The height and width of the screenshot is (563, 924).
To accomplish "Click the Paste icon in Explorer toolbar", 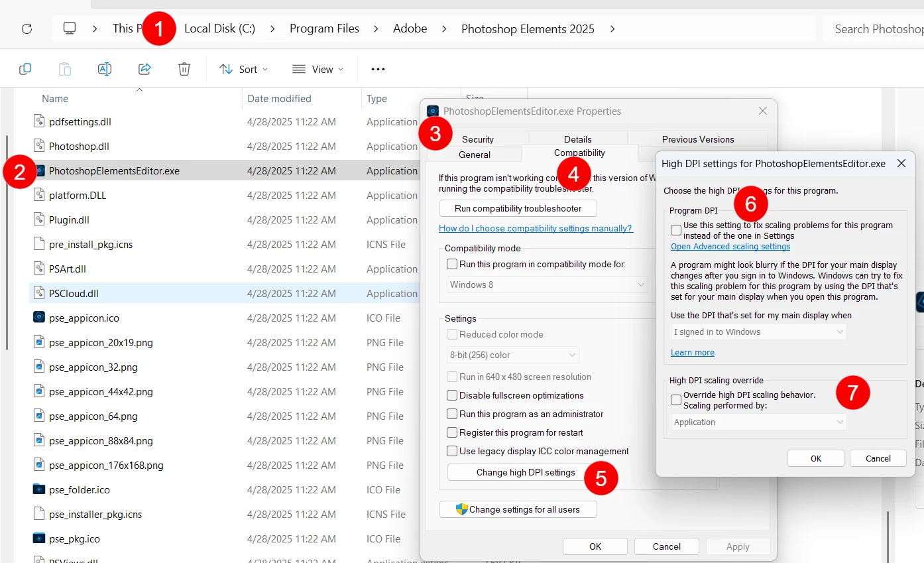I will tap(65, 69).
